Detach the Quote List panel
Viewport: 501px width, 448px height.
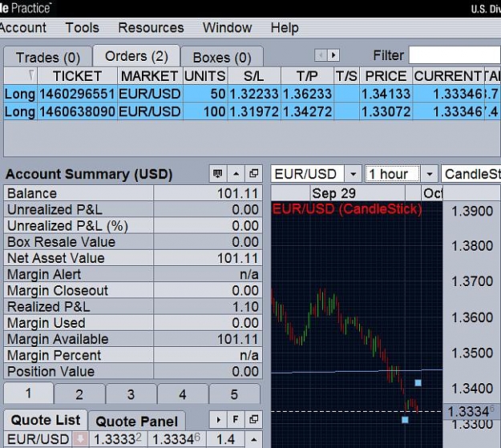click(x=253, y=420)
